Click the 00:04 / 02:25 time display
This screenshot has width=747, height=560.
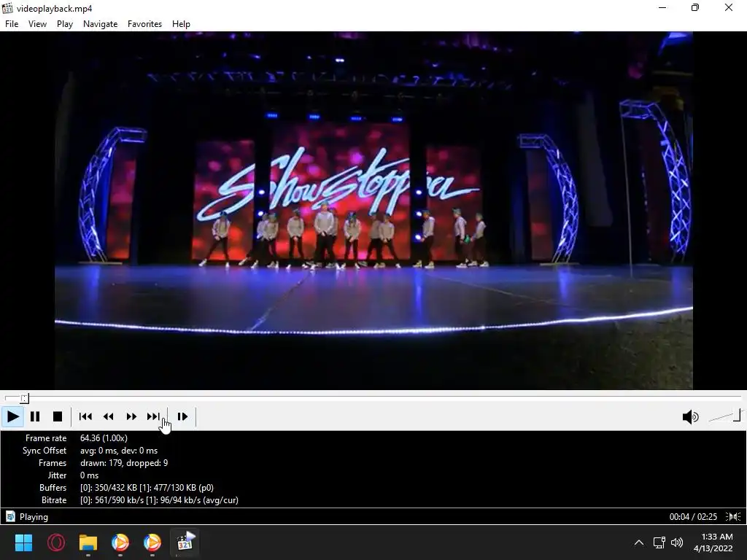click(693, 517)
